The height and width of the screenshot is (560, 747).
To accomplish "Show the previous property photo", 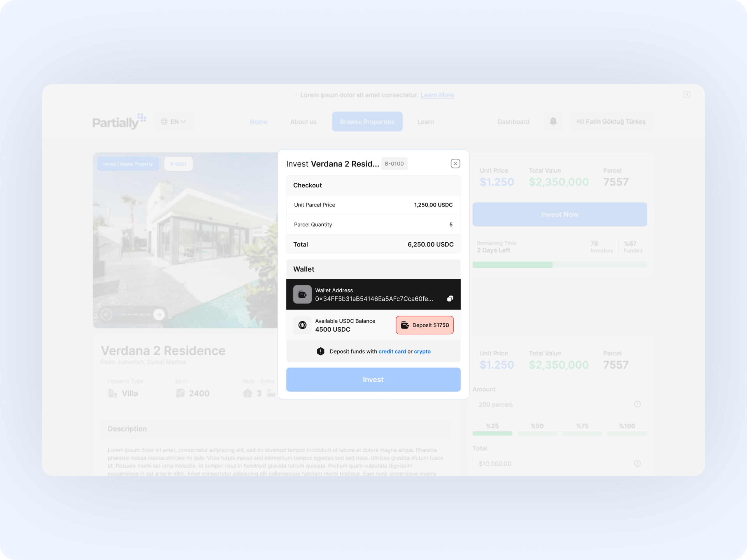I will pos(107,315).
